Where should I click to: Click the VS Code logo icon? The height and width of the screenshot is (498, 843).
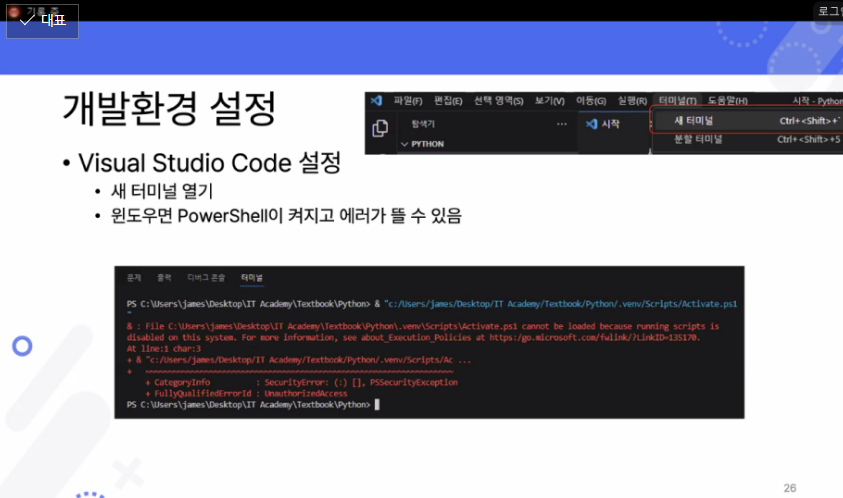(x=376, y=101)
